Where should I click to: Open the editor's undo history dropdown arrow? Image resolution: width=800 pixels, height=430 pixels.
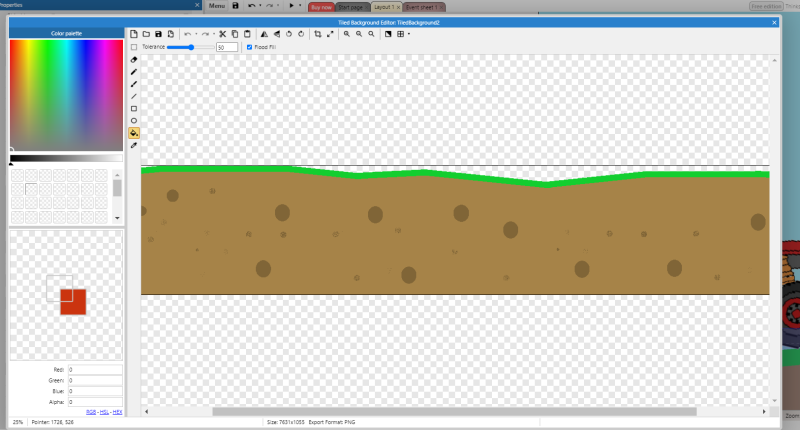point(195,34)
